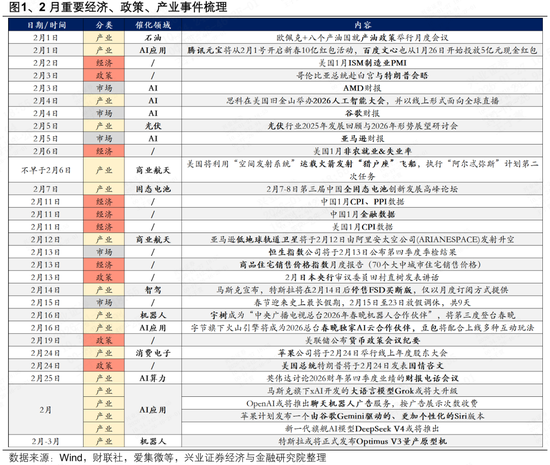Select the 特斯拉 Optimus V3量产原型机 entry
This screenshot has height=465, width=550.
point(362,442)
